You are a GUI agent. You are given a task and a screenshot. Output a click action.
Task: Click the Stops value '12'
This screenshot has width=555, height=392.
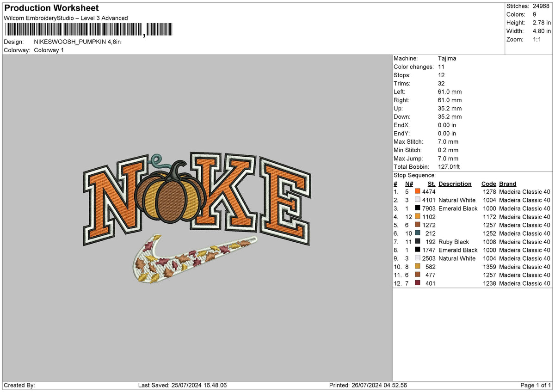pos(441,75)
